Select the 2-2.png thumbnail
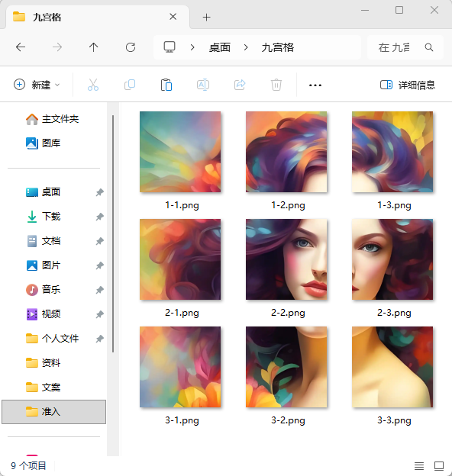 (286, 259)
